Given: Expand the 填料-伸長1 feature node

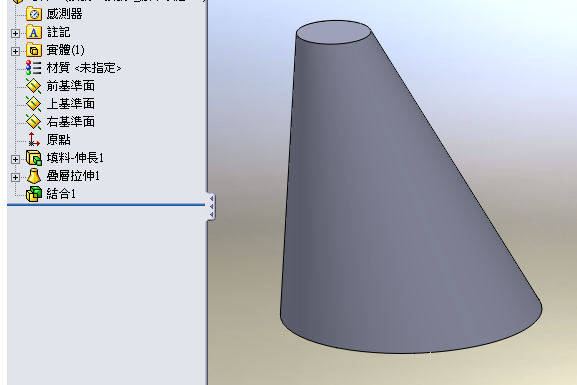Looking at the screenshot, I should click(15, 159).
